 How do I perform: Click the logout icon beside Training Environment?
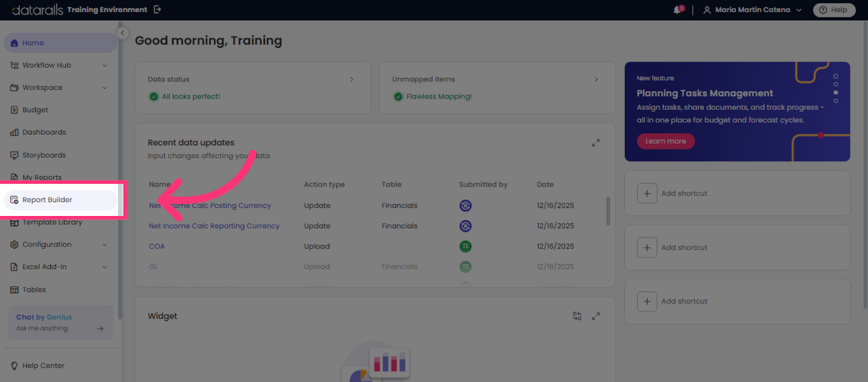157,9
